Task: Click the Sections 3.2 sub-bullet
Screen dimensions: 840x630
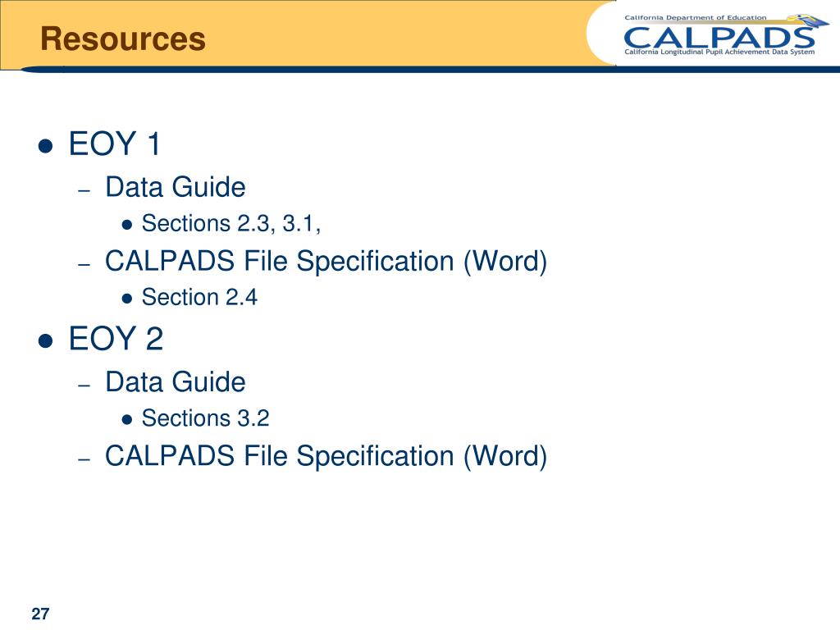Action: [x=205, y=418]
